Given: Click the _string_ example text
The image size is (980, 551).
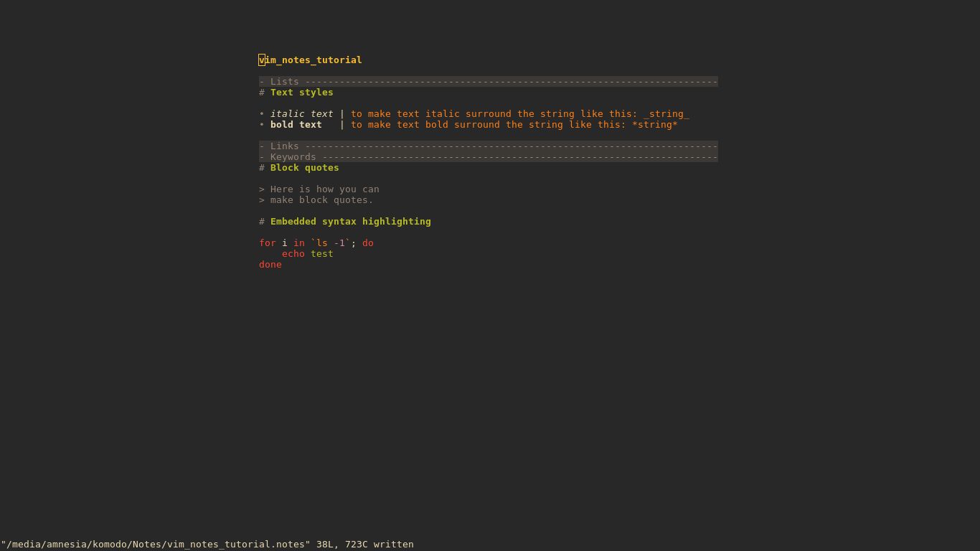Looking at the screenshot, I should click(666, 114).
